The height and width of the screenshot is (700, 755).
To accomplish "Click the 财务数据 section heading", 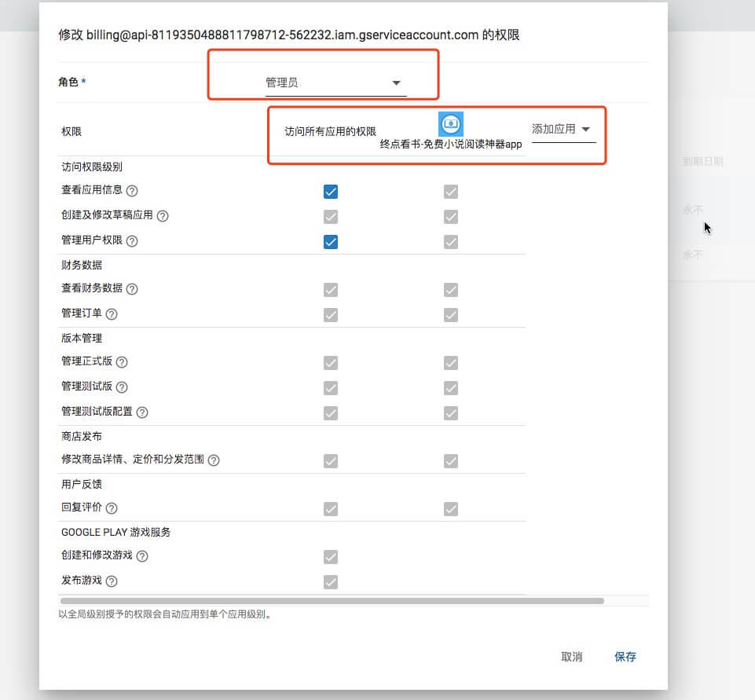I will (82, 265).
